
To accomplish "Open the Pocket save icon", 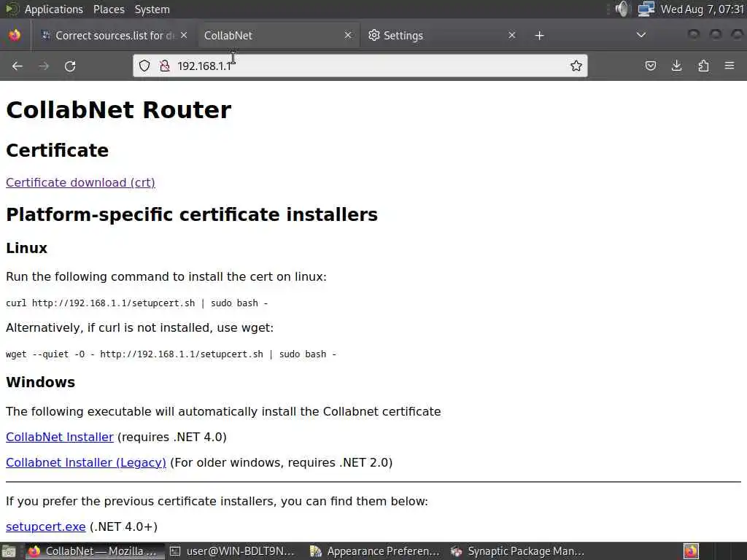I will coord(650,66).
